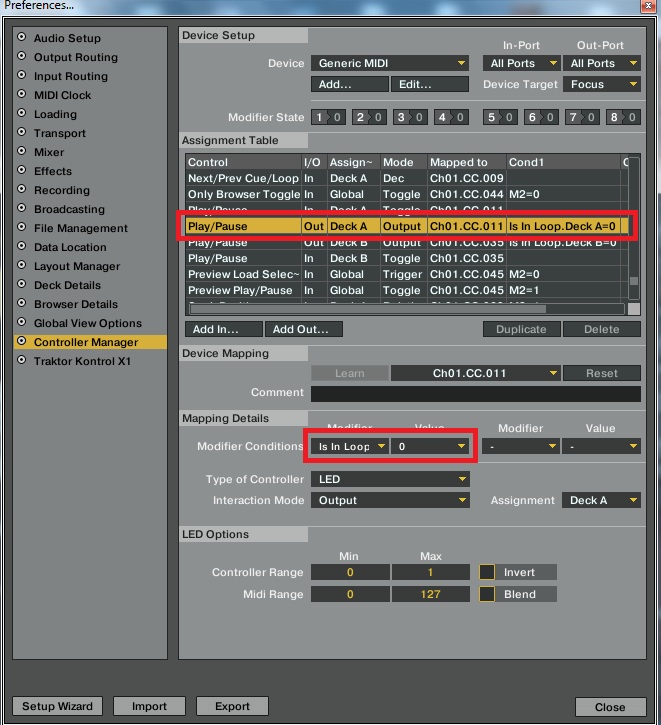Open Browser Details preferences
Viewport: 661px width, 725px height.
coord(76,303)
